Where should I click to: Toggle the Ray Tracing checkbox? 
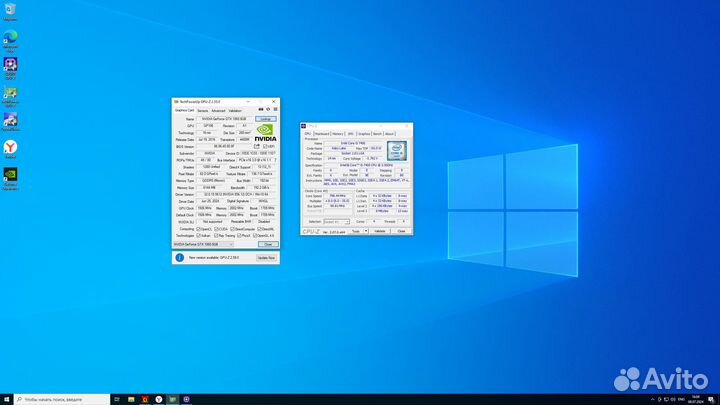[216, 236]
